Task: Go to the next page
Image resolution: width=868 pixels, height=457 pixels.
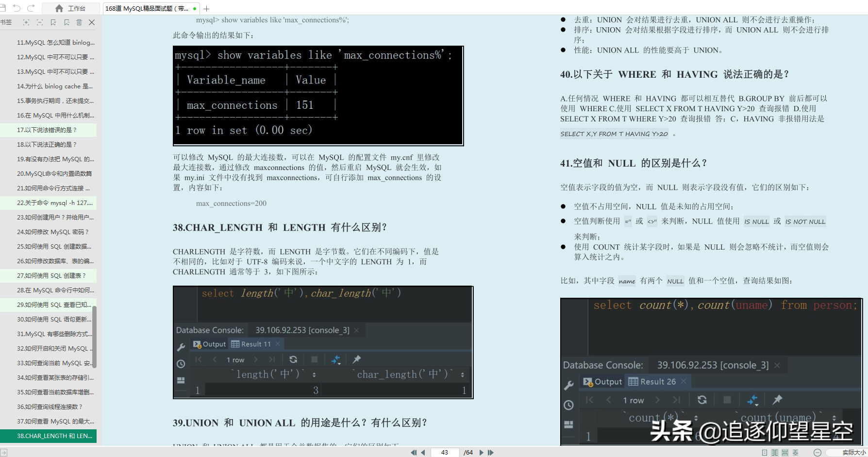Action: click(482, 452)
